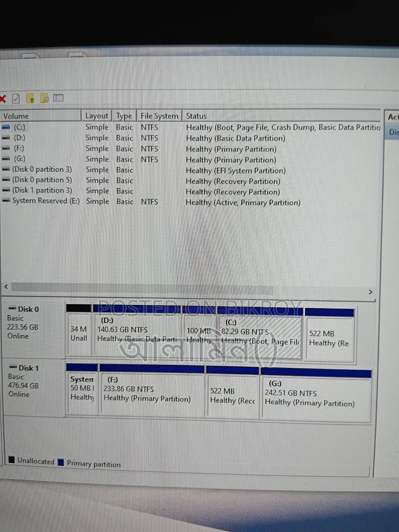399x532 pixels.
Task: Click the red X Delete toolbar icon
Action: point(3,98)
